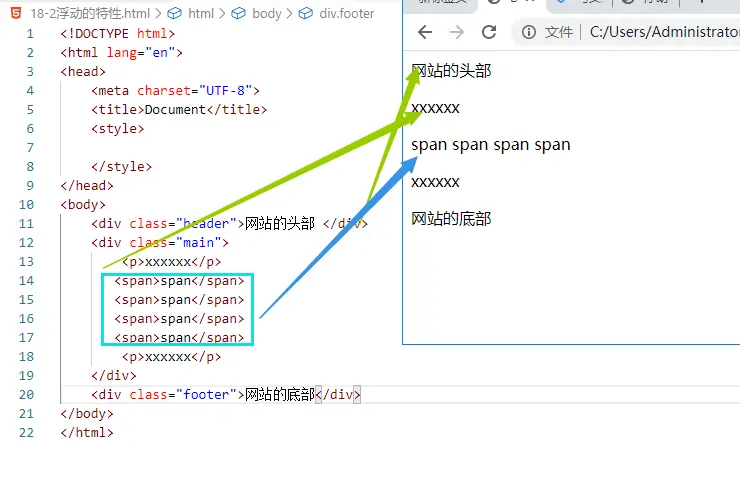Click 网站的头部 text in the browser page
740x496 pixels.
(451, 71)
